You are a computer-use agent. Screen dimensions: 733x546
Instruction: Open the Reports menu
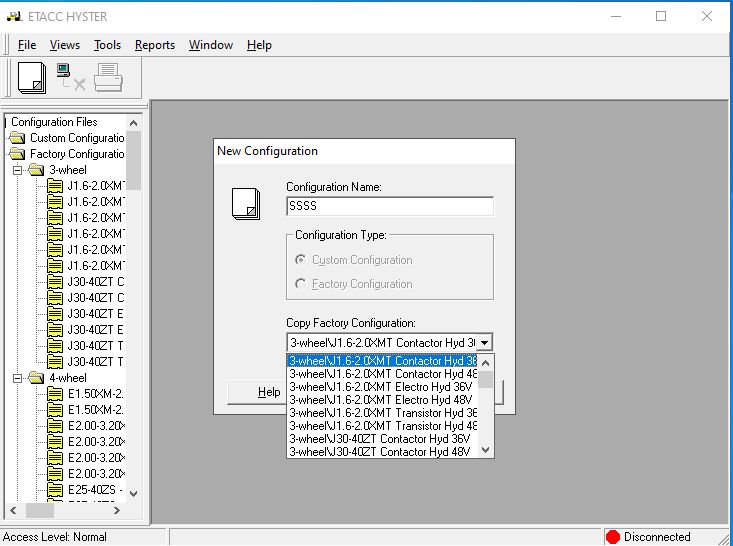pos(154,45)
